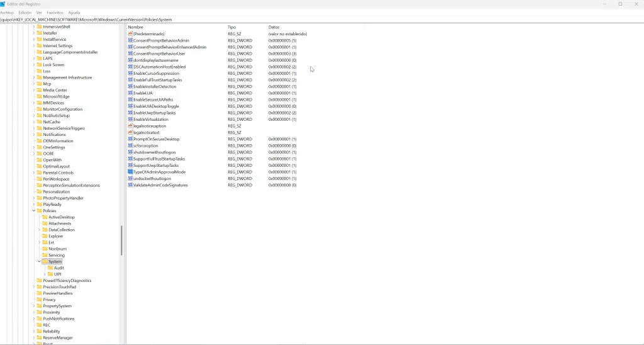Select the Audit subfolder icon under System
The width and height of the screenshot is (644, 345).
[x=50, y=268]
